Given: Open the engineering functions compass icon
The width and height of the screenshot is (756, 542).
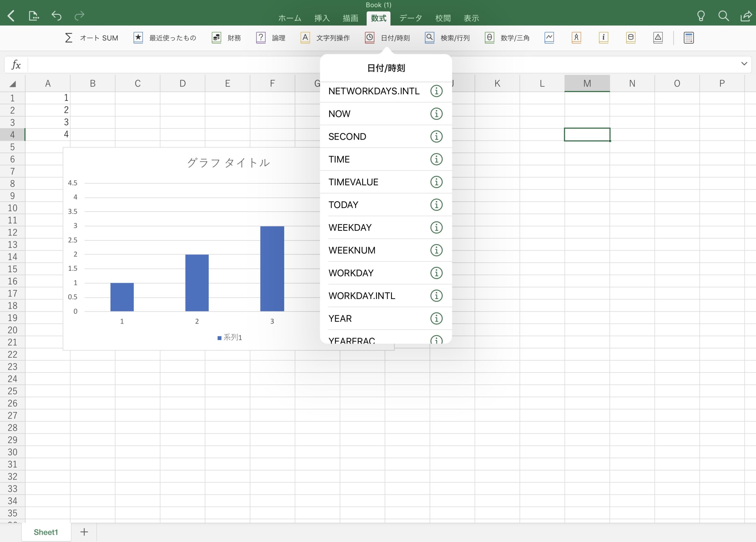Looking at the screenshot, I should pyautogui.click(x=576, y=38).
